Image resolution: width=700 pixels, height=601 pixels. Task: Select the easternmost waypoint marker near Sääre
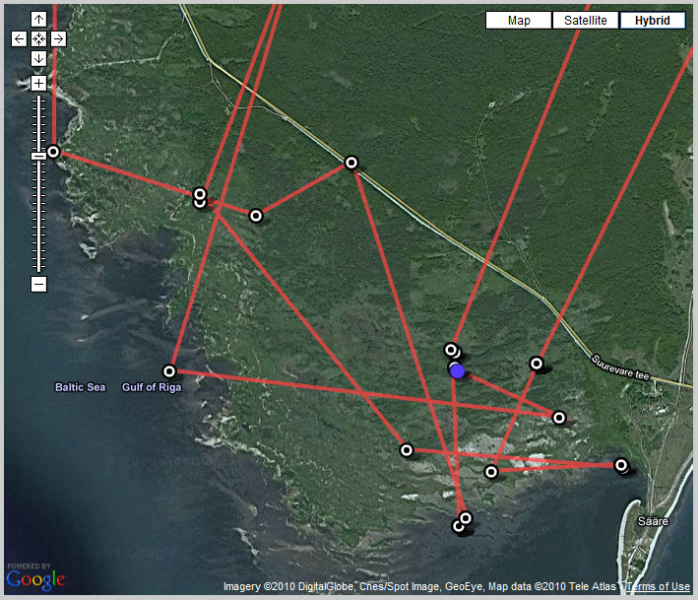[621, 465]
